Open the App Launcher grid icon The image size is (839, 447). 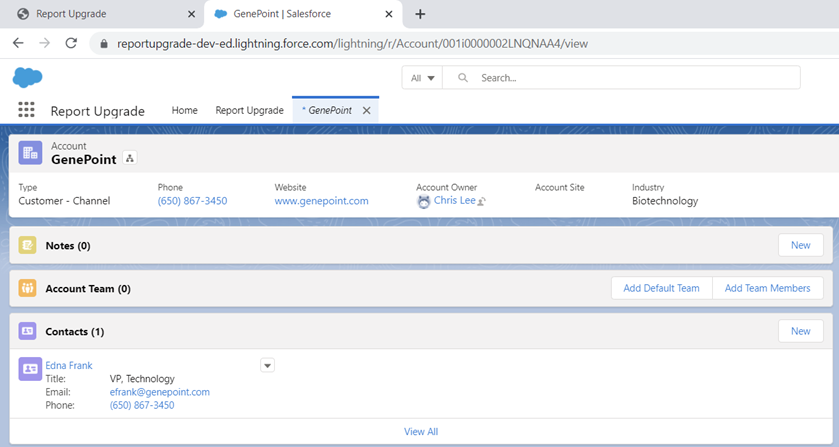point(26,110)
